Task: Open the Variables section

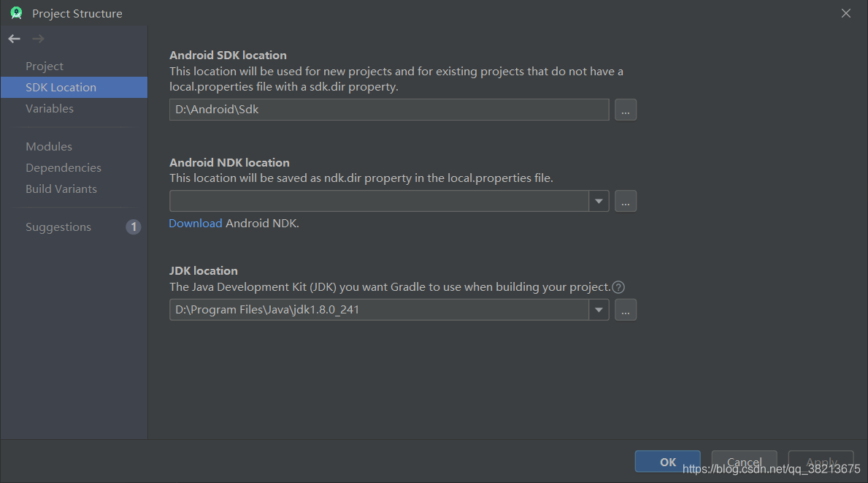Action: (74, 109)
